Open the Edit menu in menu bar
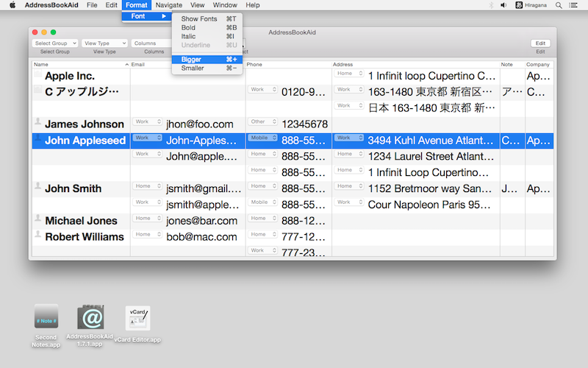588x368 pixels. [112, 5]
